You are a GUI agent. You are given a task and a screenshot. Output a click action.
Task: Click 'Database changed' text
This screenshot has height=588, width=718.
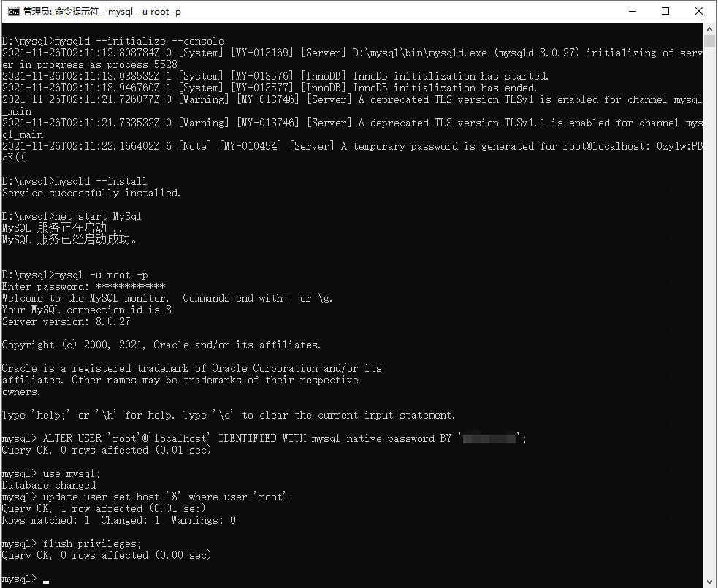[49, 486]
